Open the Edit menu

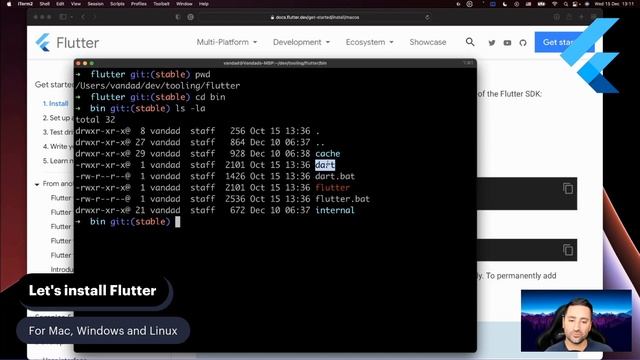pyautogui.click(x=60, y=4)
